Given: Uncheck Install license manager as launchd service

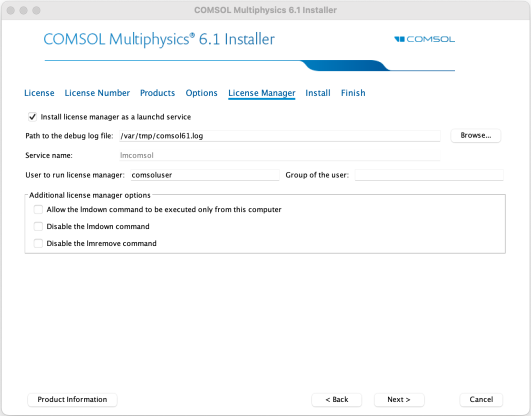Looking at the screenshot, I should 32,117.
